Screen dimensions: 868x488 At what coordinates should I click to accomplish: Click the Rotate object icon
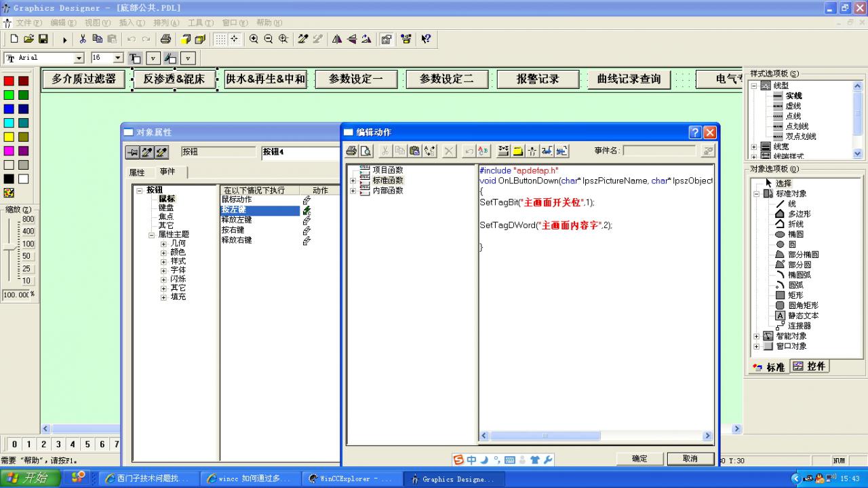pyautogui.click(x=366, y=39)
